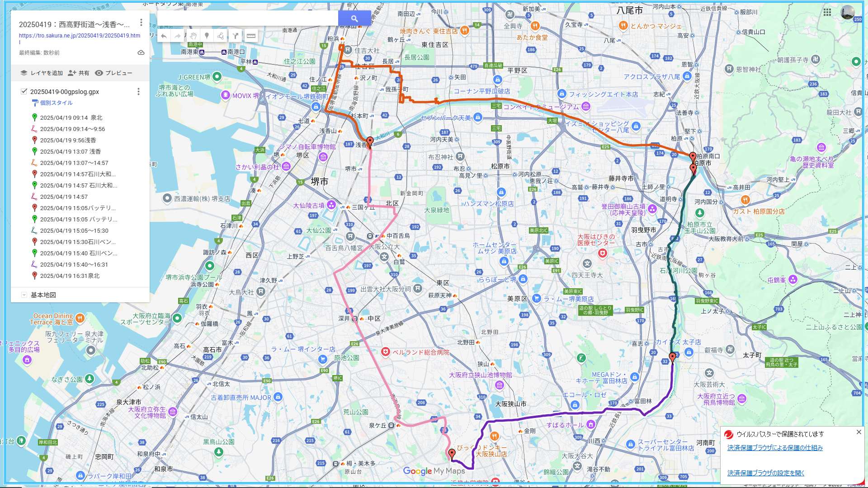This screenshot has height=488, width=868.
Task: Toggle 20250419-00gpslog.gpx layer checkbox
Action: pyautogui.click(x=24, y=92)
